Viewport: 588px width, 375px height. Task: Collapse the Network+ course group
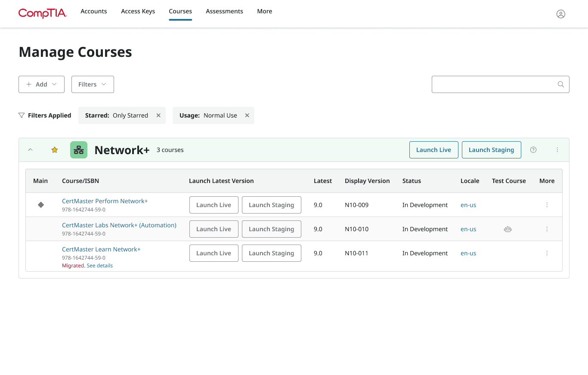coord(30,150)
